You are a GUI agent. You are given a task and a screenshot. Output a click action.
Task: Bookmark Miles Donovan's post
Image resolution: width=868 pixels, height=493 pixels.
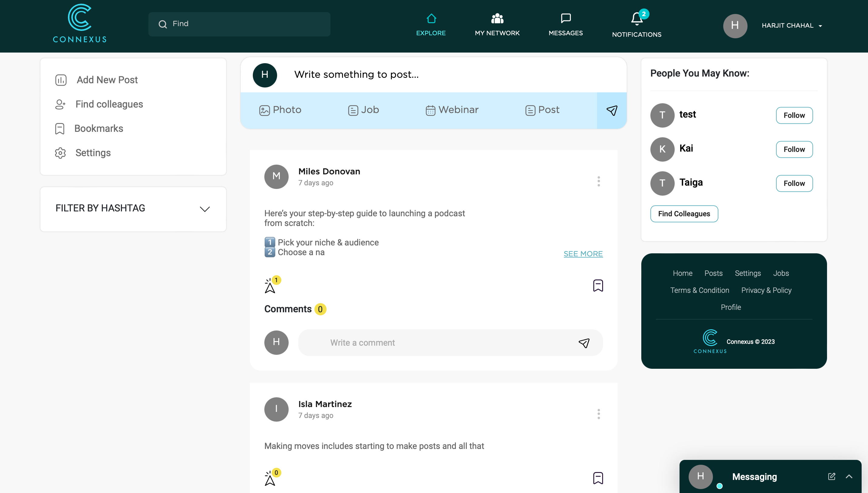point(598,286)
